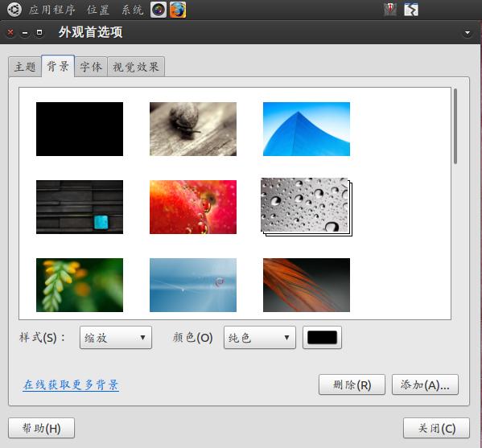Open the 颜色 dropdown showing 纯色

tap(260, 337)
